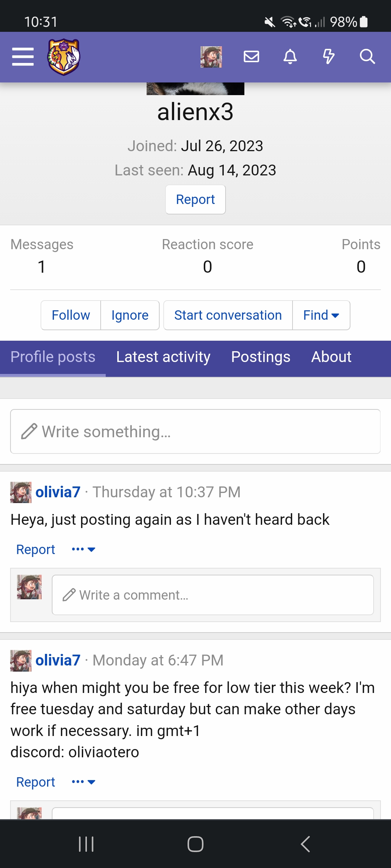Screen dimensions: 391x868
Task: Click Start conversation button
Action: [x=228, y=315]
